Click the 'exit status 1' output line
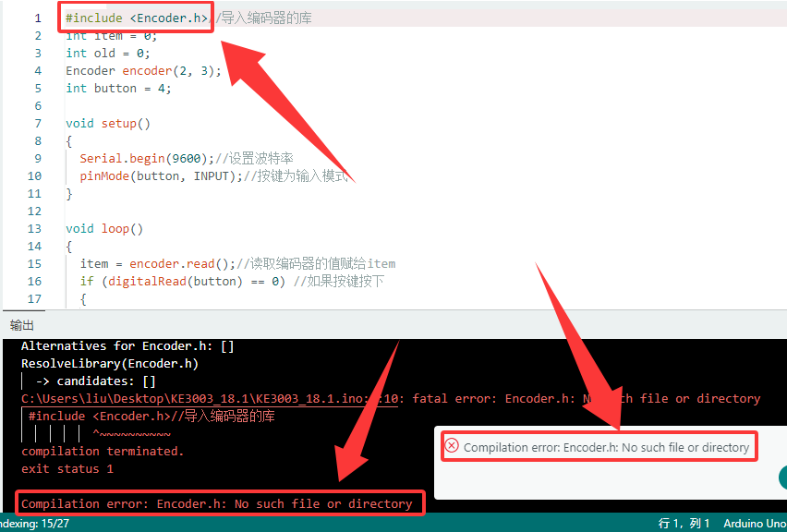Screen dimensions: 787x532 pyautogui.click(x=67, y=469)
